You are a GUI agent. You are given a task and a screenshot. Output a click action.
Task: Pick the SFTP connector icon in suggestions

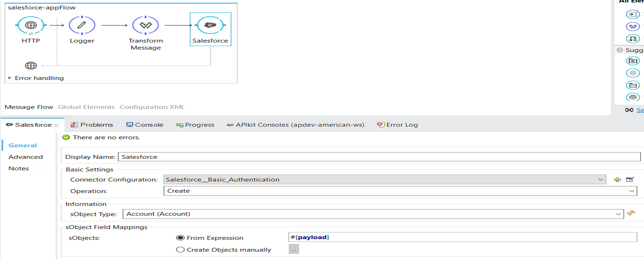pos(633,85)
